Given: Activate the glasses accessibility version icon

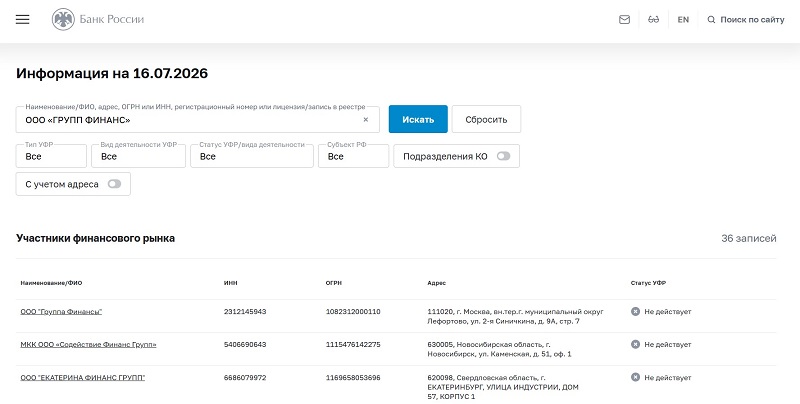Looking at the screenshot, I should [x=654, y=19].
